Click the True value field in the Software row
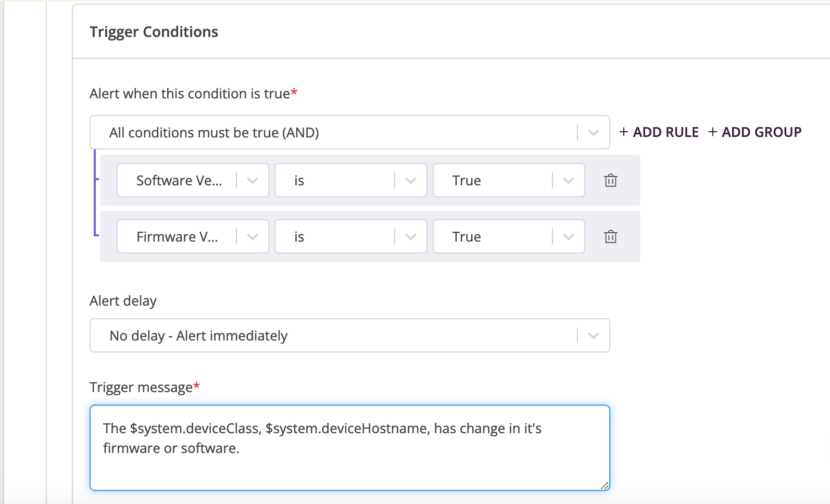830x504 pixels. click(x=484, y=180)
